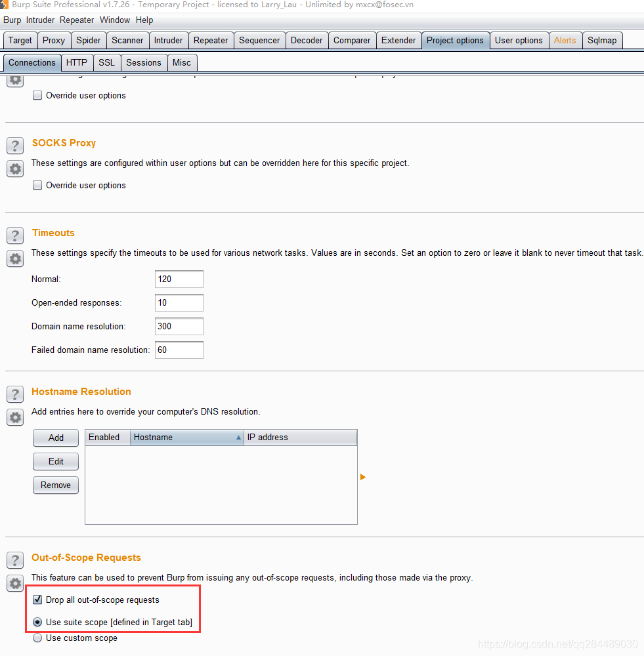Open gear options for Hostname Resolution section
The image size is (644, 656).
(15, 417)
